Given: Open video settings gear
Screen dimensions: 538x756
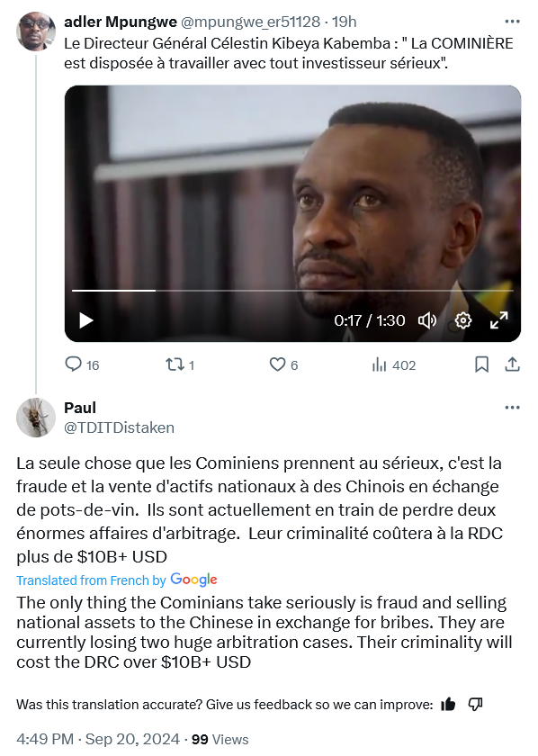Looking at the screenshot, I should [x=462, y=320].
